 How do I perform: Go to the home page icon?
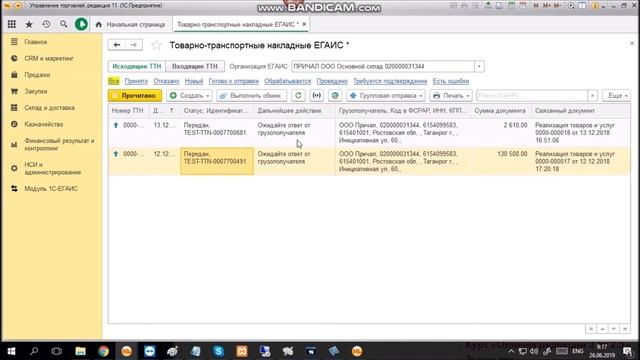[98, 24]
